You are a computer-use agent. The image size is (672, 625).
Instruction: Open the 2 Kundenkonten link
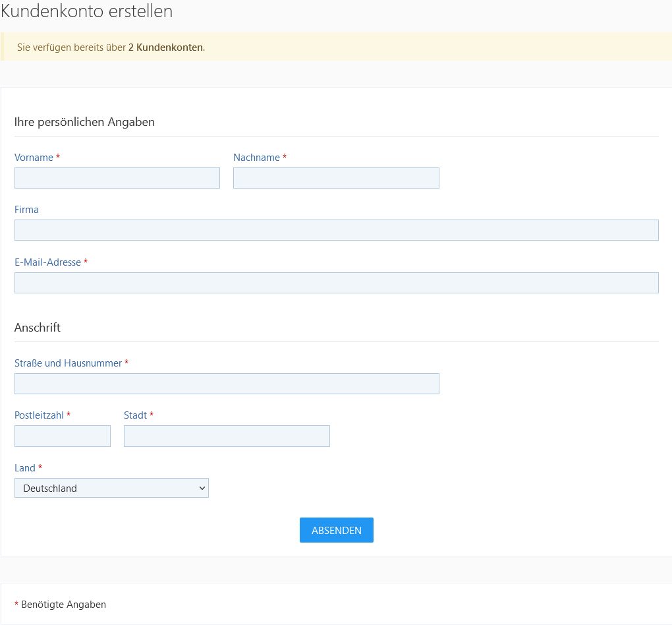[x=165, y=47]
